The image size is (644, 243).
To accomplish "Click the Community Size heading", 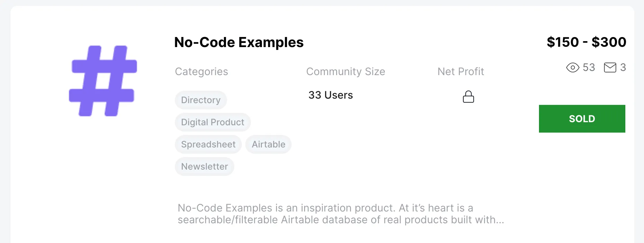I will click(345, 72).
